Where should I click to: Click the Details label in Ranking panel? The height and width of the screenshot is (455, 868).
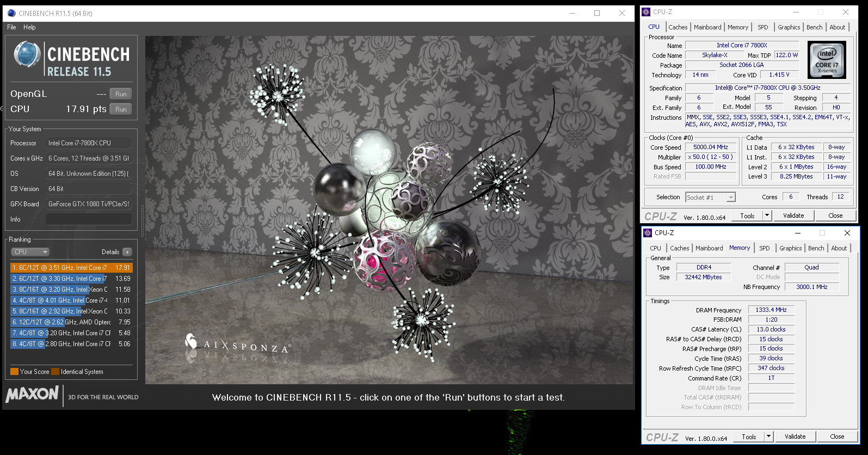[x=110, y=252]
